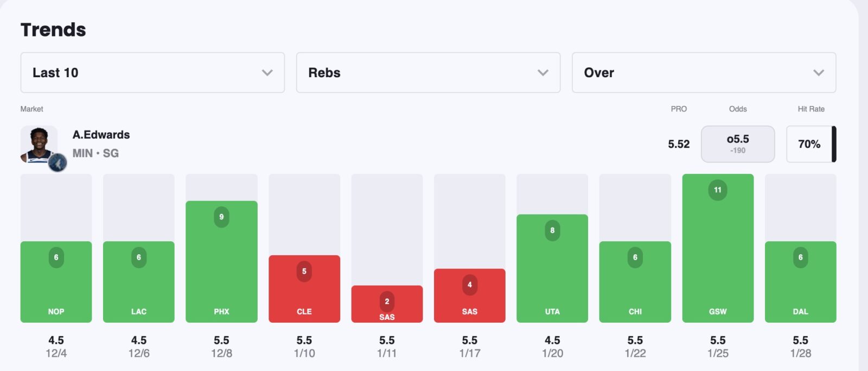The image size is (868, 371).
Task: Click A.Edwards player headshot photo
Action: (39, 143)
